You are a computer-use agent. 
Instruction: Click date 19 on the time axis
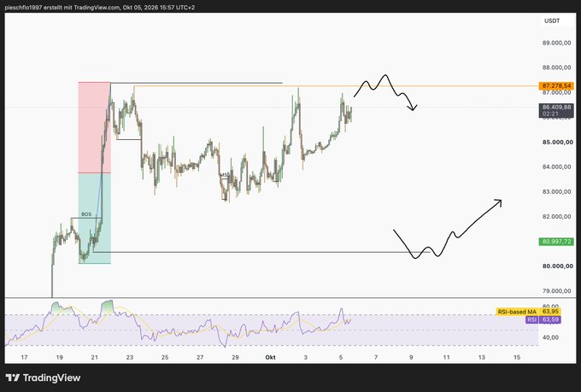[59, 358]
